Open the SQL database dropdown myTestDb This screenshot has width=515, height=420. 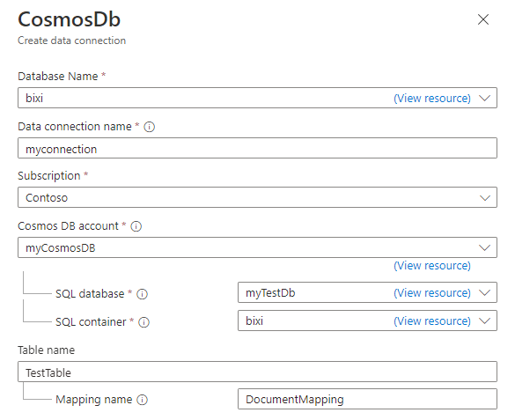[367, 292]
